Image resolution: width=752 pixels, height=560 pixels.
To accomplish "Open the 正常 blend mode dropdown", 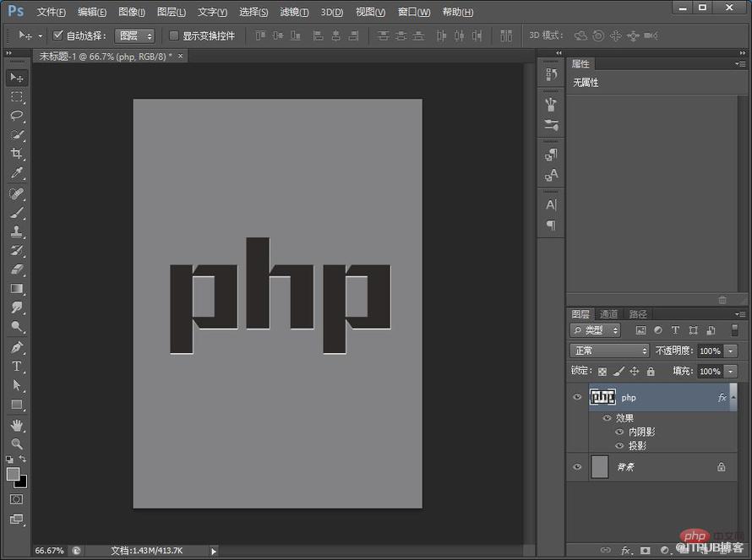I will tap(609, 351).
